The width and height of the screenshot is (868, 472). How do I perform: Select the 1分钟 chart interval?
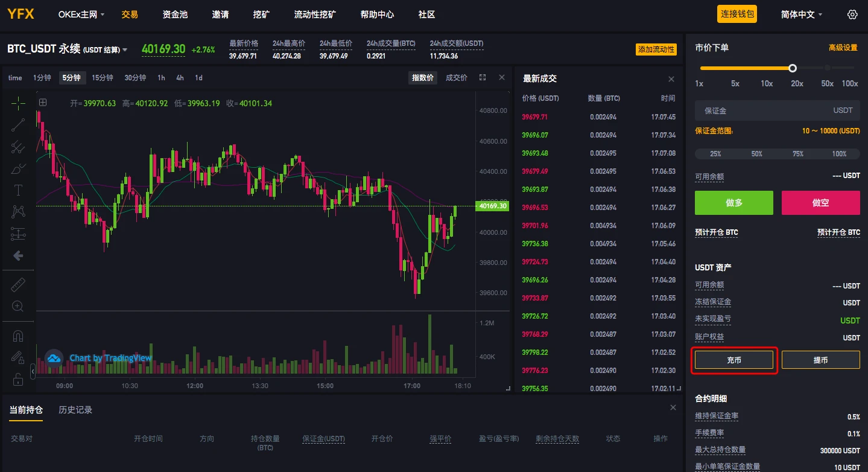tap(42, 78)
